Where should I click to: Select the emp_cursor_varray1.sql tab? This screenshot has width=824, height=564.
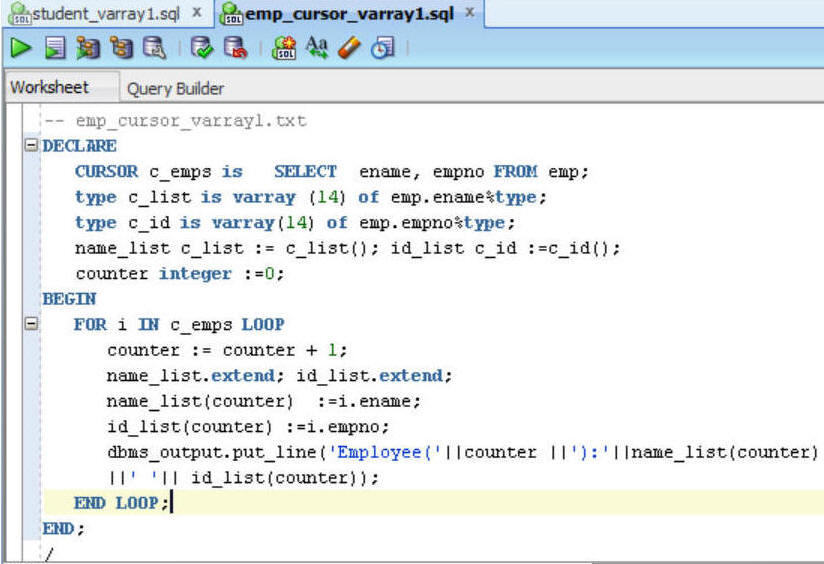coord(349,14)
